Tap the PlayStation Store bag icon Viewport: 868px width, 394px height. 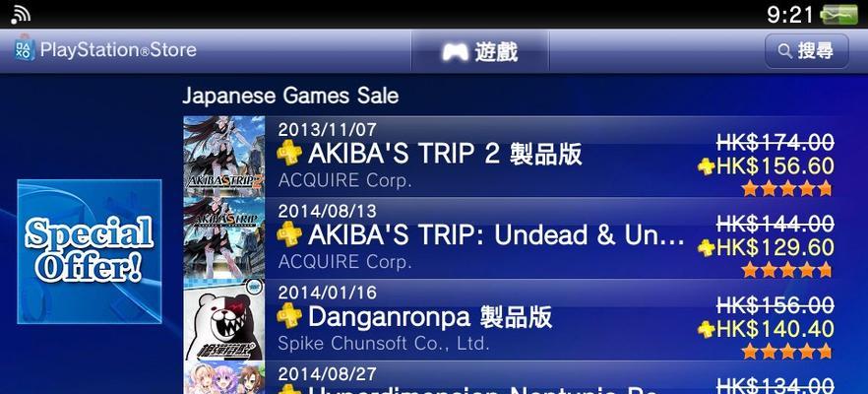(x=25, y=49)
